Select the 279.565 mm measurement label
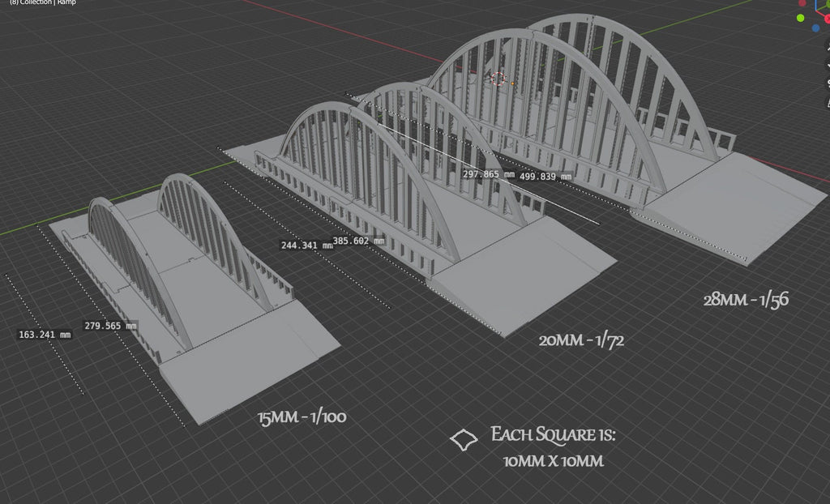 110,325
